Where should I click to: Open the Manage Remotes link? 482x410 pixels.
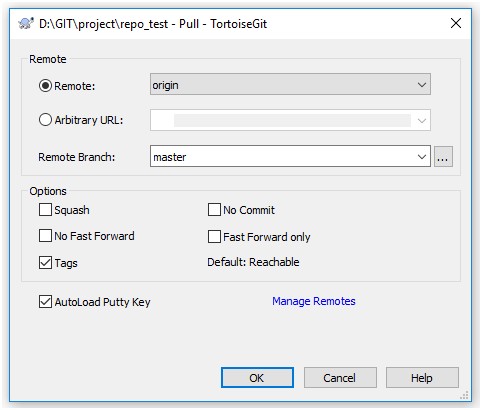pos(314,301)
